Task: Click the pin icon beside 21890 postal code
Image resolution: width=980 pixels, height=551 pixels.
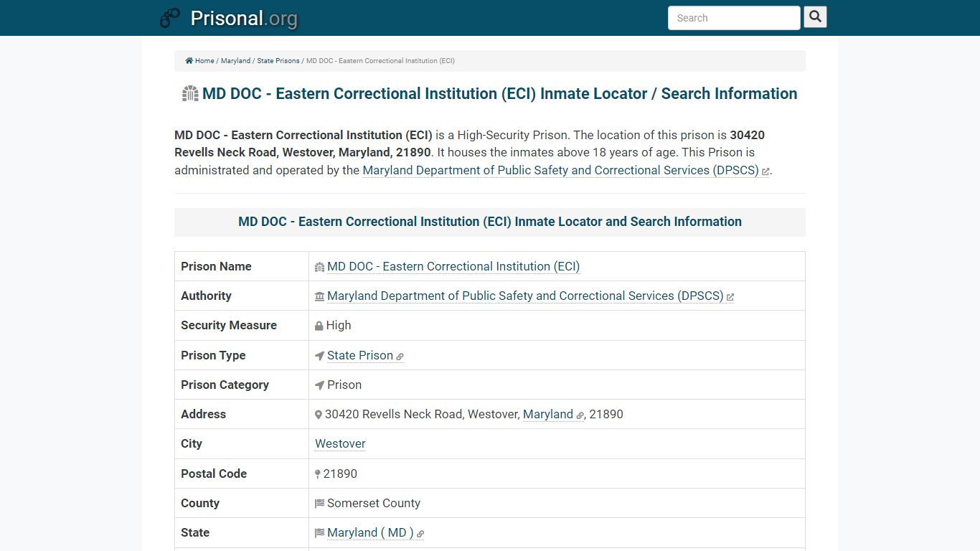Action: pyautogui.click(x=318, y=474)
